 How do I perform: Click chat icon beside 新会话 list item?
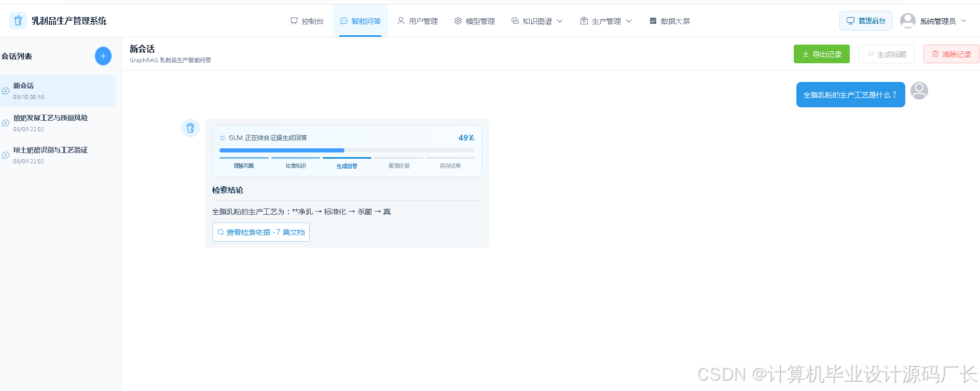(x=6, y=91)
